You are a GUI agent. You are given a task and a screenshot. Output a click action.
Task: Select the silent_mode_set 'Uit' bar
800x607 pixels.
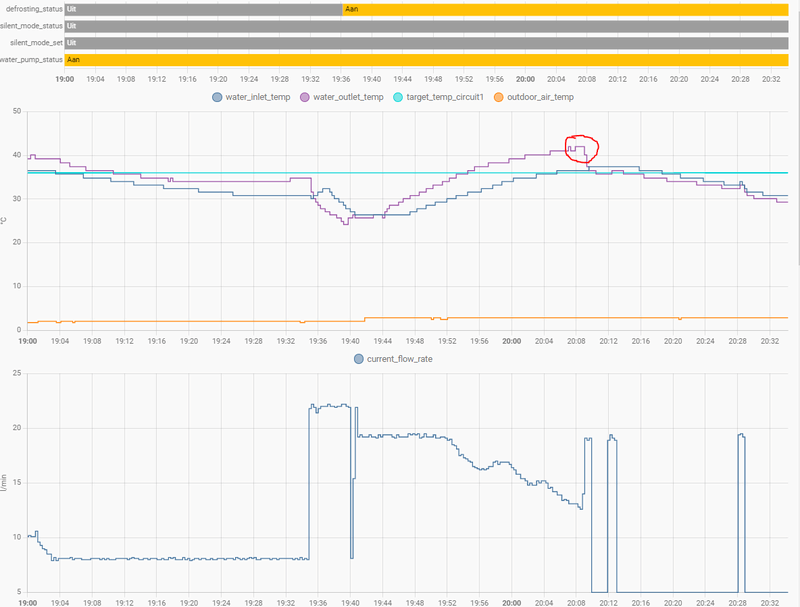coord(427,43)
